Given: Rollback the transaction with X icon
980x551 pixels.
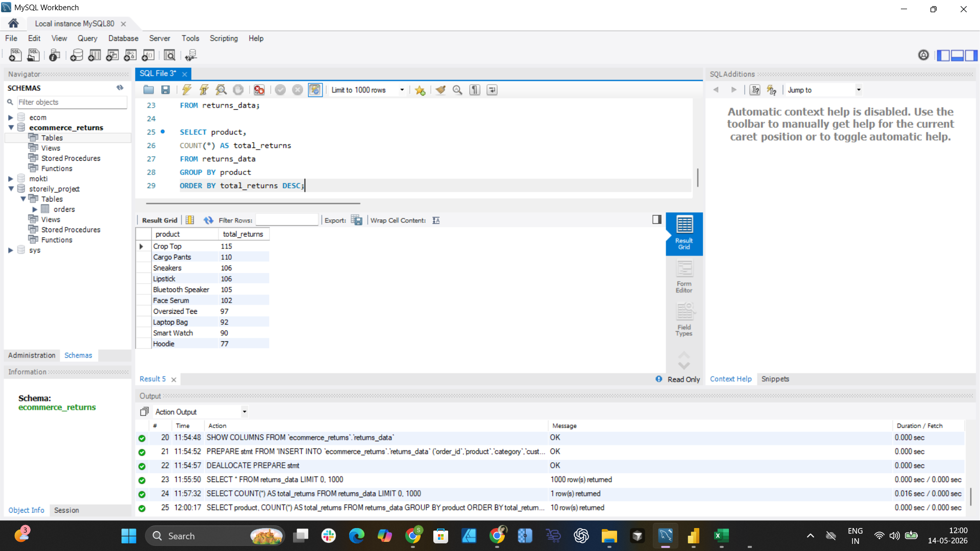Looking at the screenshot, I should point(298,90).
